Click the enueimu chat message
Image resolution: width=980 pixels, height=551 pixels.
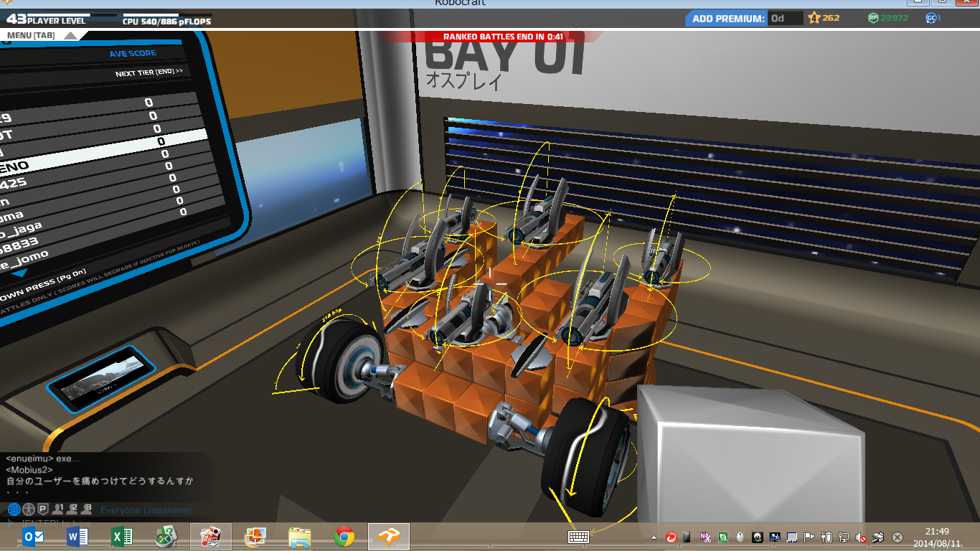pyautogui.click(x=43, y=458)
